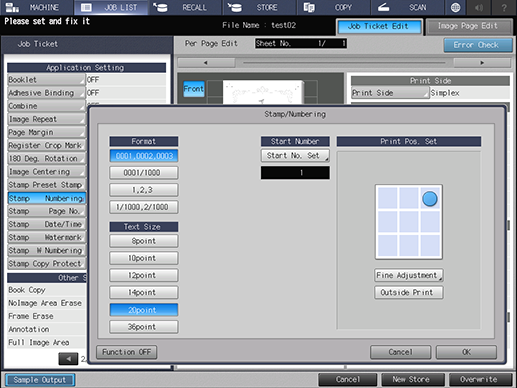This screenshot has width=517, height=388.
Task: Open help question mark icon
Action: click(504, 7)
